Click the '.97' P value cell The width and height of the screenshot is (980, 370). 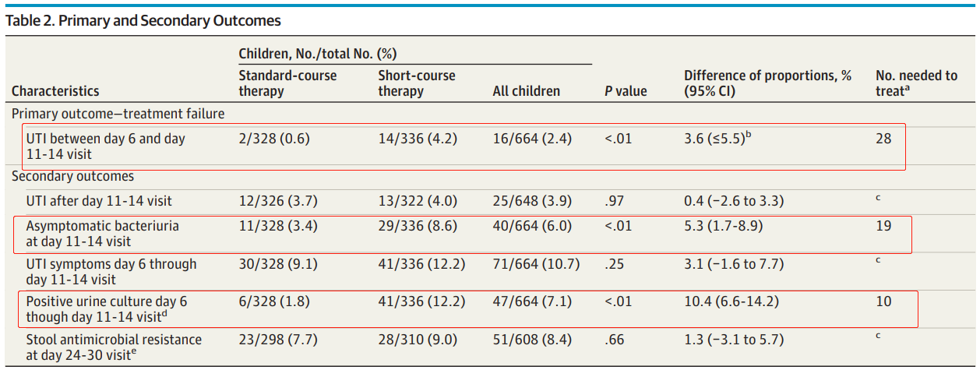point(613,201)
